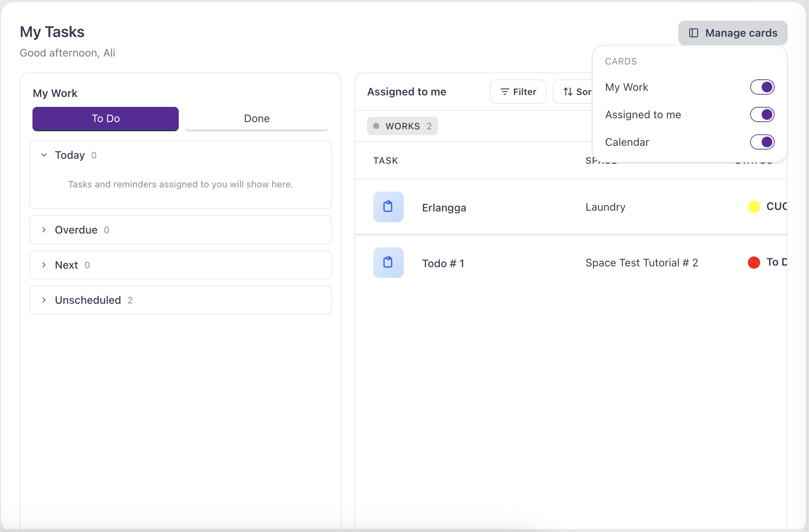The image size is (809, 532).
Task: Toggle the Calendar card off
Action: pos(762,142)
